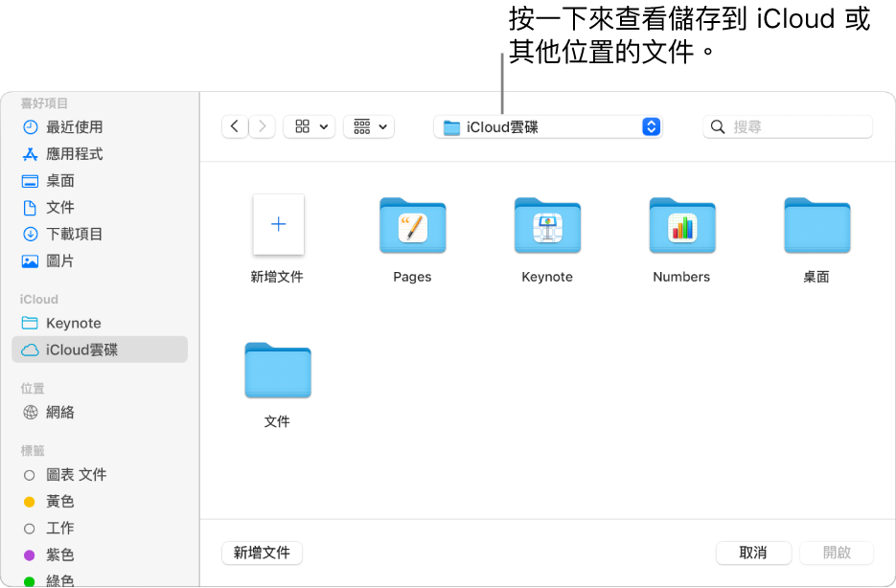Click the 位置 section header

(x=33, y=389)
